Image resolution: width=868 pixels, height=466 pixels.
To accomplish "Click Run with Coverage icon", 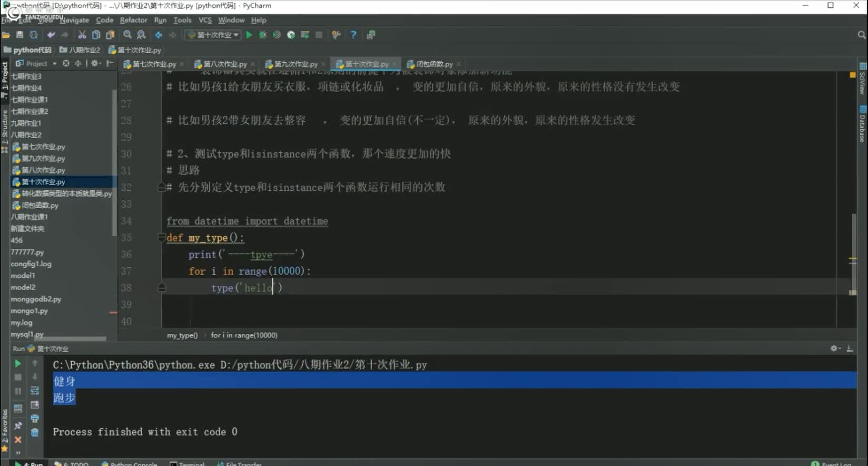I will pyautogui.click(x=277, y=35).
